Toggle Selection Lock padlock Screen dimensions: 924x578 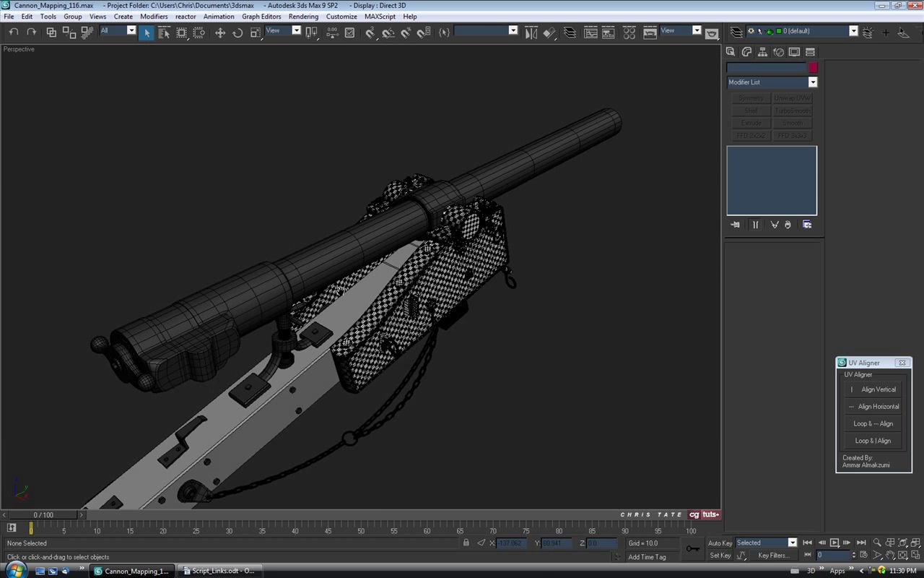click(x=466, y=543)
